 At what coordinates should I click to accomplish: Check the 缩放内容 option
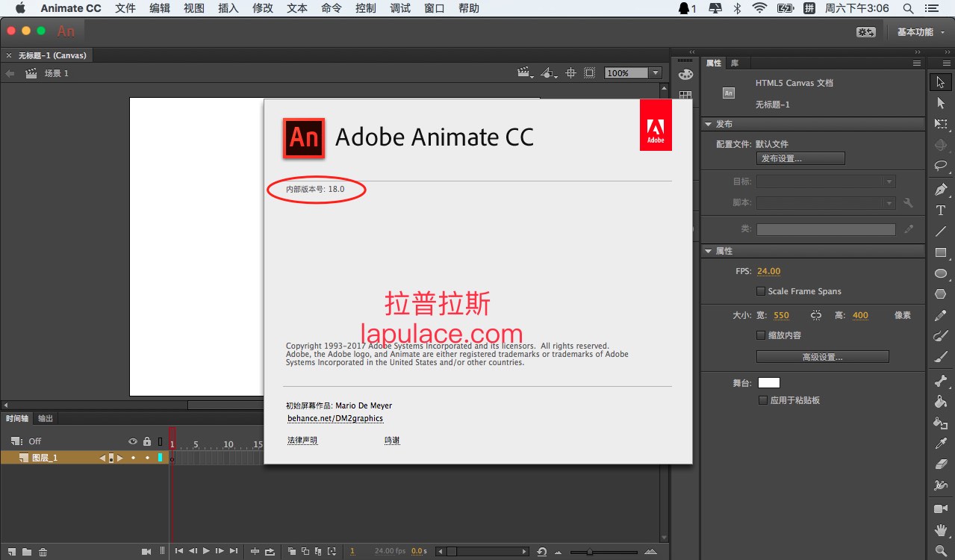click(761, 336)
